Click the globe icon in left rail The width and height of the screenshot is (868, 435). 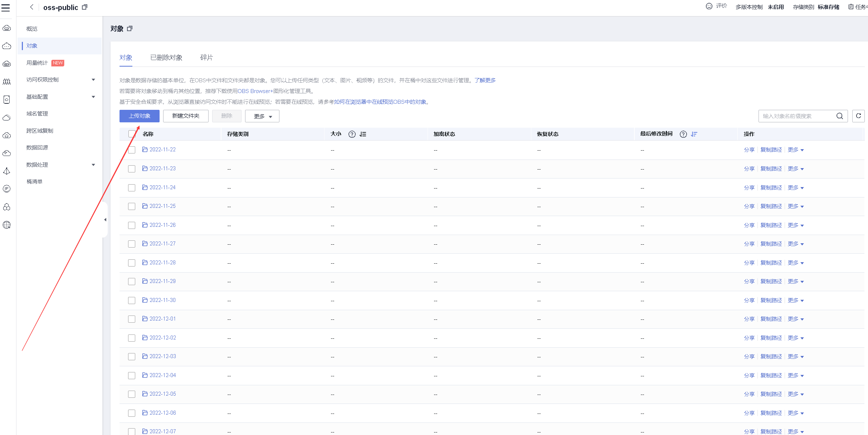[6, 225]
